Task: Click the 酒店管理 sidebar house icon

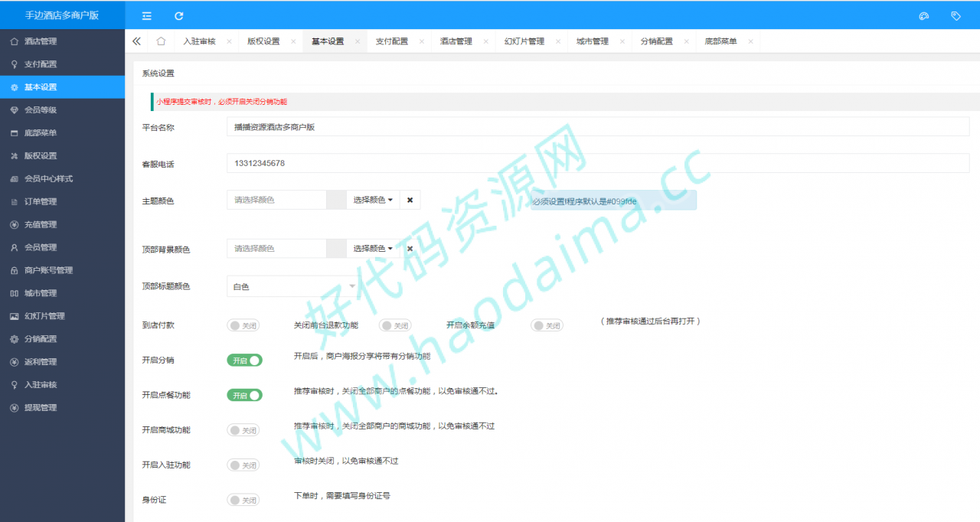Action: (x=15, y=41)
